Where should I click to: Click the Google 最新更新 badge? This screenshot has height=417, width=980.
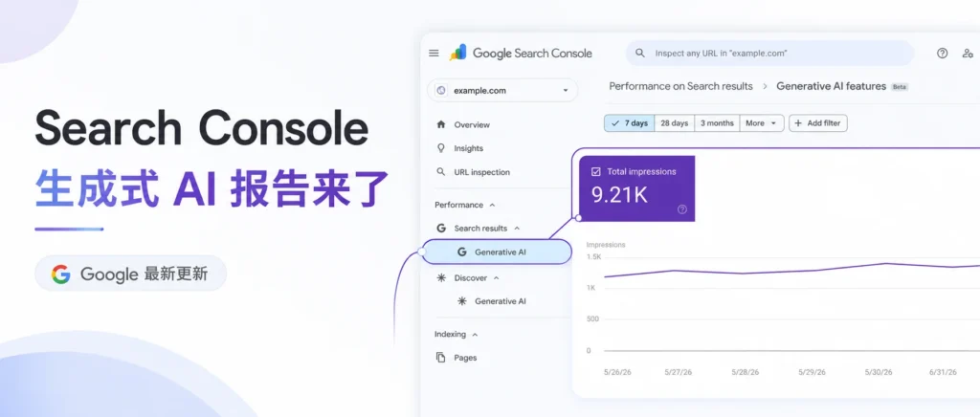point(130,274)
